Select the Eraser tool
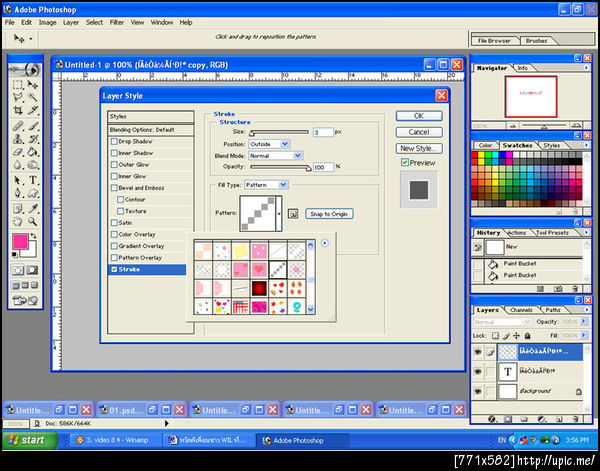 pyautogui.click(x=18, y=152)
